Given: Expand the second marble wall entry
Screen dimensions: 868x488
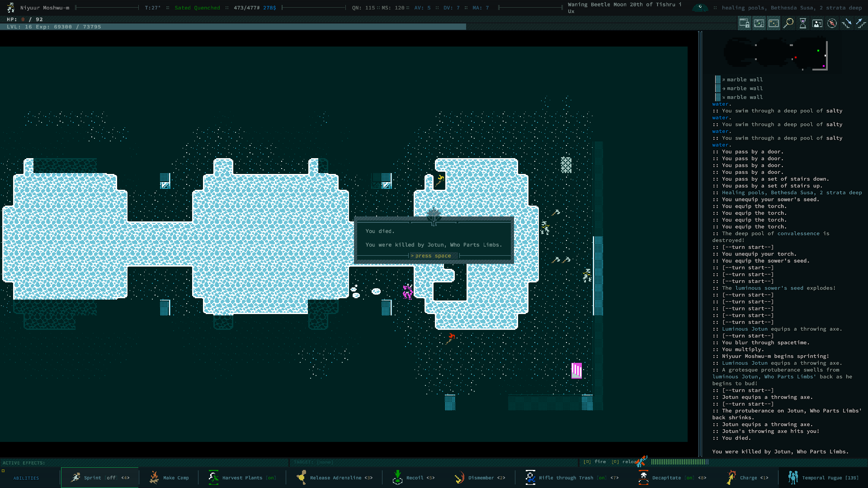Looking at the screenshot, I should (x=744, y=89).
